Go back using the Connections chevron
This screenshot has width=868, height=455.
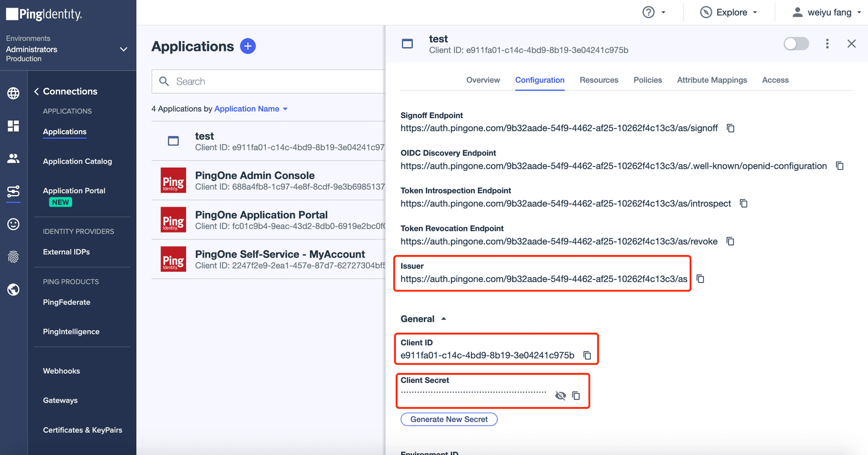click(36, 91)
